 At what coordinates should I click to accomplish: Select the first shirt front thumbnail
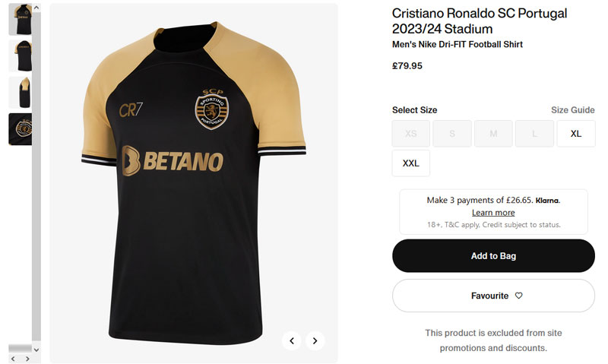[x=20, y=19]
